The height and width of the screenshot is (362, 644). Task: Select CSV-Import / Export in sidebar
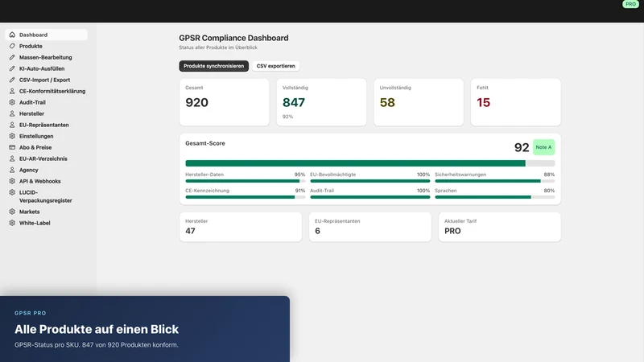pos(46,80)
